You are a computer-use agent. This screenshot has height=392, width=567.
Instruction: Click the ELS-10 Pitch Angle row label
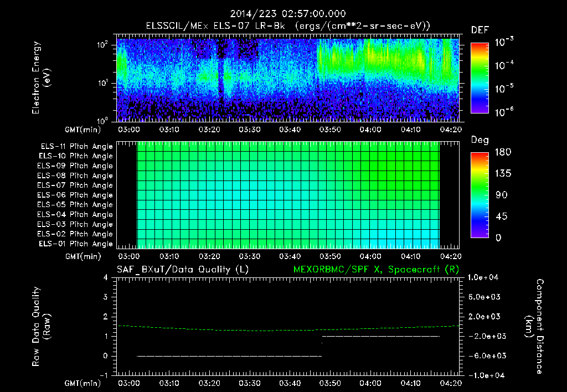click(x=76, y=156)
